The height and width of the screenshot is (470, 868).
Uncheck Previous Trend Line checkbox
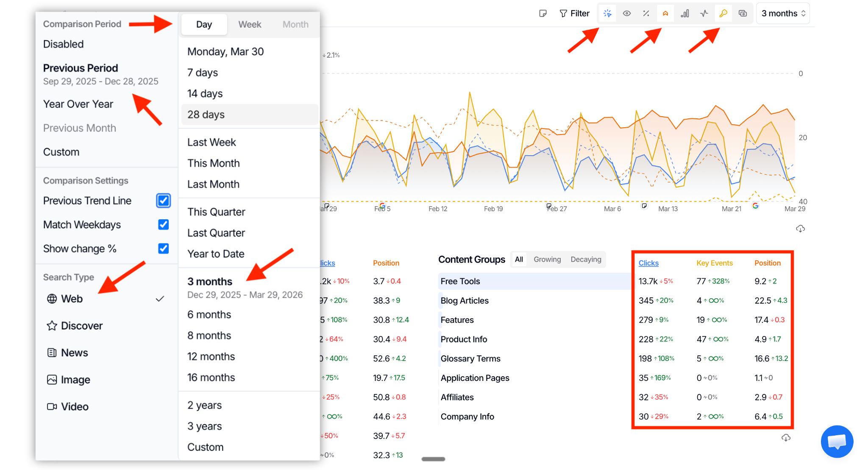(163, 201)
